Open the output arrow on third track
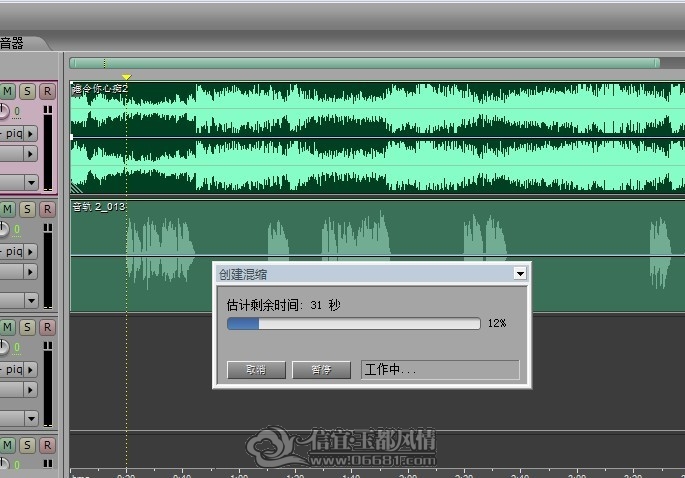 tap(30, 390)
